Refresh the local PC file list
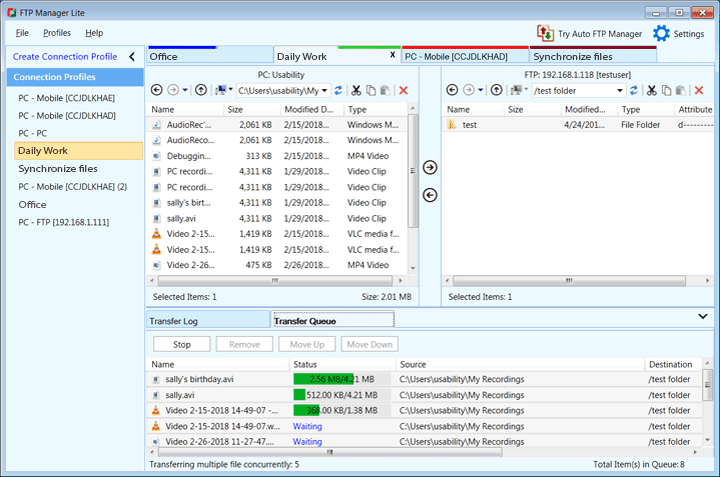This screenshot has width=720, height=477. pos(338,90)
